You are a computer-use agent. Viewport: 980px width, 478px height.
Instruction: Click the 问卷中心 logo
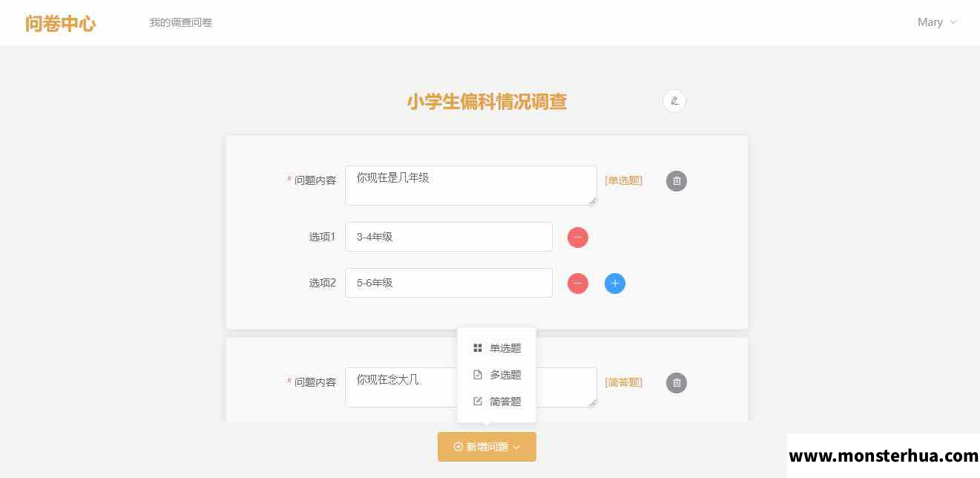click(60, 23)
